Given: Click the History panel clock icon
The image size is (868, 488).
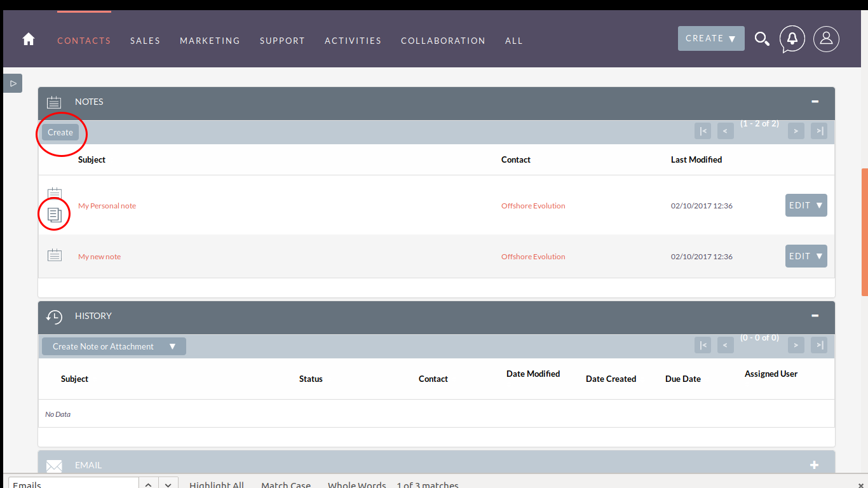Looking at the screenshot, I should point(55,316).
